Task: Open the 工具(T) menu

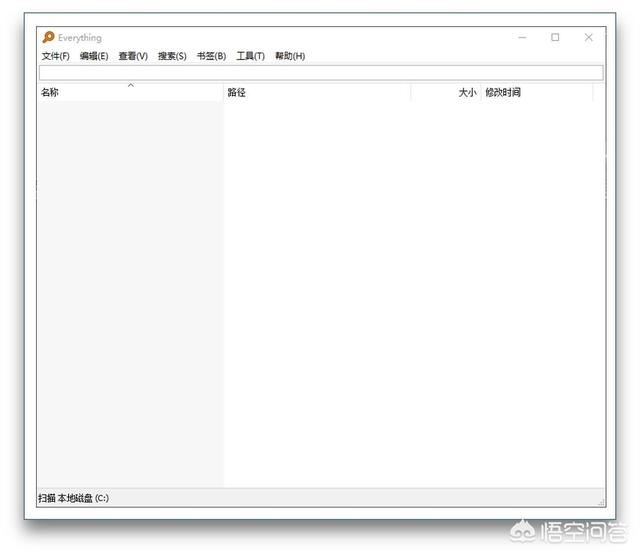Action: 250,56
